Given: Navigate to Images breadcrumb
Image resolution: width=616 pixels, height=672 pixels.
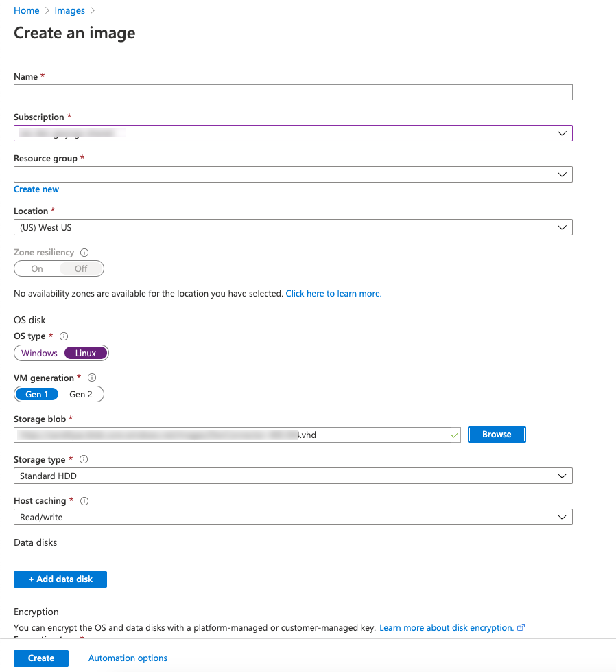Looking at the screenshot, I should 69,10.
